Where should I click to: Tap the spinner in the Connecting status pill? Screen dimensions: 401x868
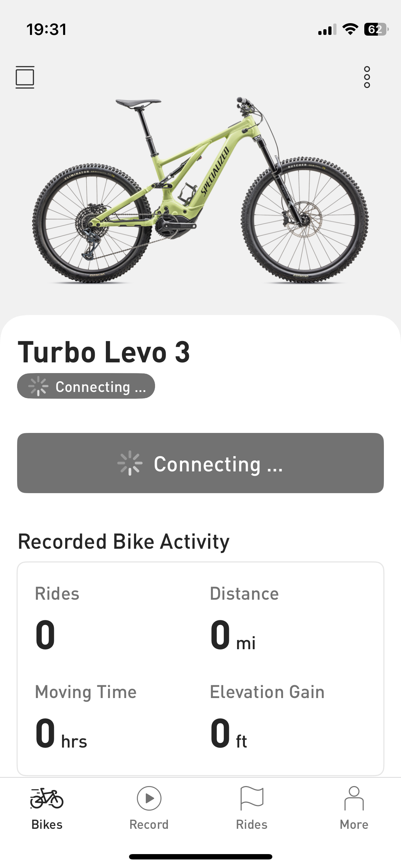38,386
